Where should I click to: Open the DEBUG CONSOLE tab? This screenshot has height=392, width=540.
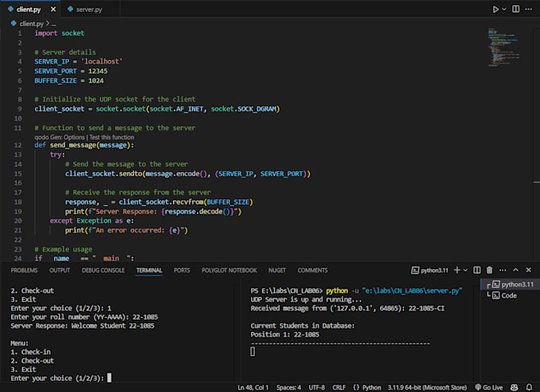103,270
